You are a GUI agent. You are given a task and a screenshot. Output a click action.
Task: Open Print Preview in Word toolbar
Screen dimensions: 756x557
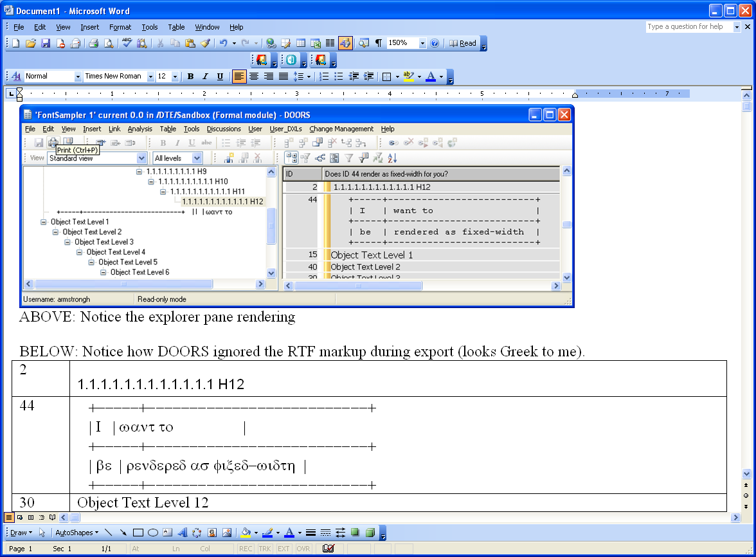109,43
